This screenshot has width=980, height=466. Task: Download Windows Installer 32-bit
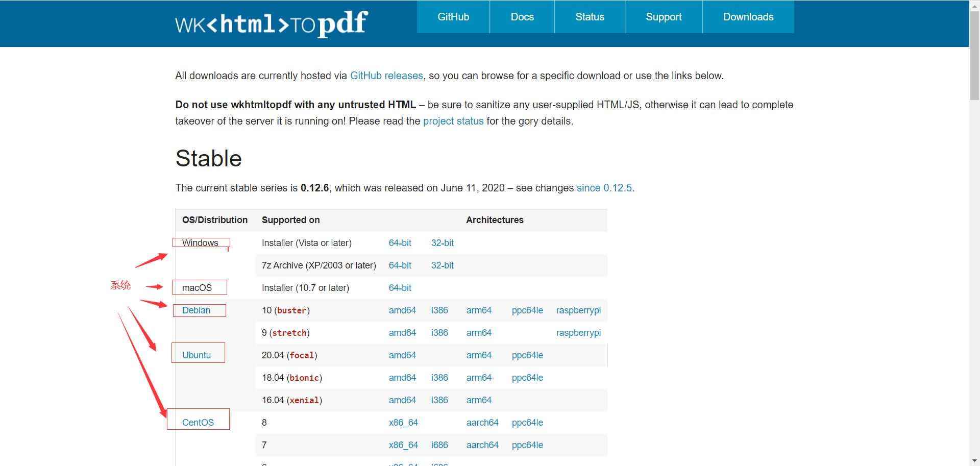442,243
